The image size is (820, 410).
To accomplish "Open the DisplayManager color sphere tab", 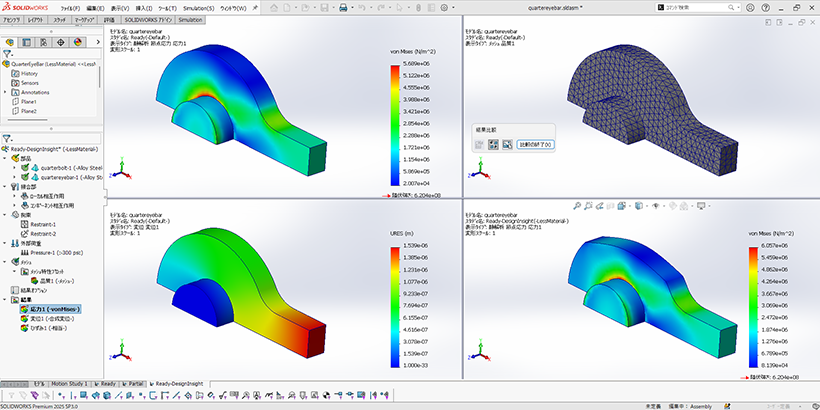I will point(78,42).
